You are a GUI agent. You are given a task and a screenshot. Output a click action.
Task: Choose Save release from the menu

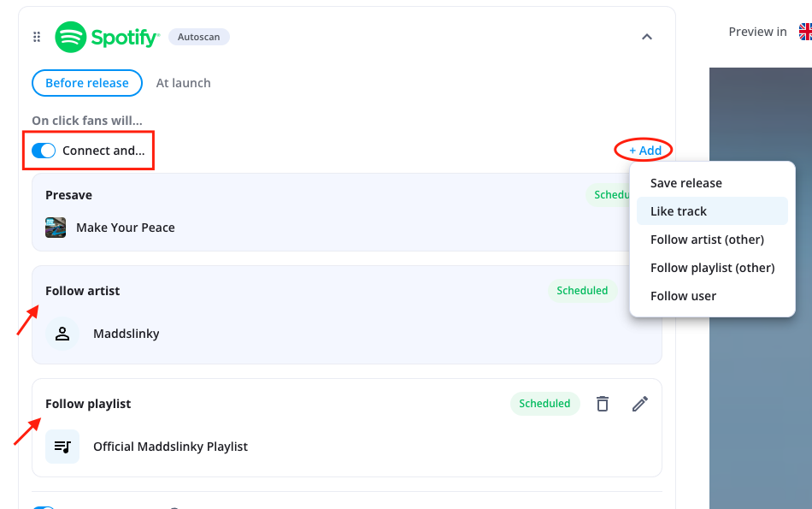point(685,183)
